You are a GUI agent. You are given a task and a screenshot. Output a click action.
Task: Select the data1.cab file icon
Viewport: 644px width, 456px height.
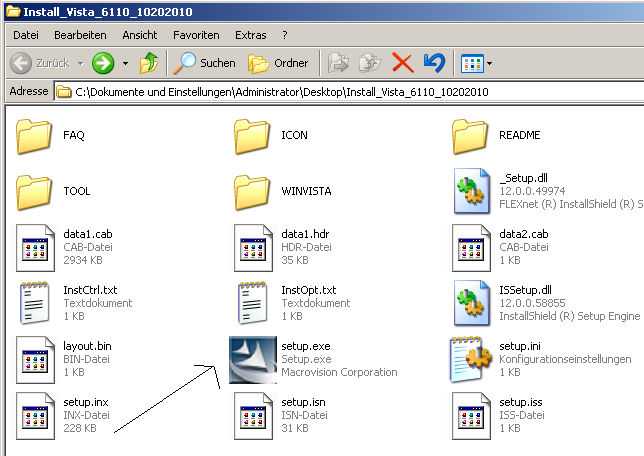pos(35,248)
